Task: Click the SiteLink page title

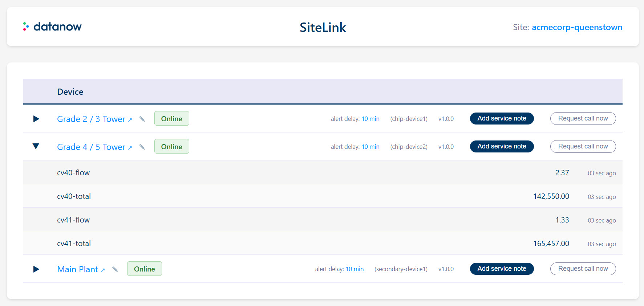Action: [x=323, y=27]
